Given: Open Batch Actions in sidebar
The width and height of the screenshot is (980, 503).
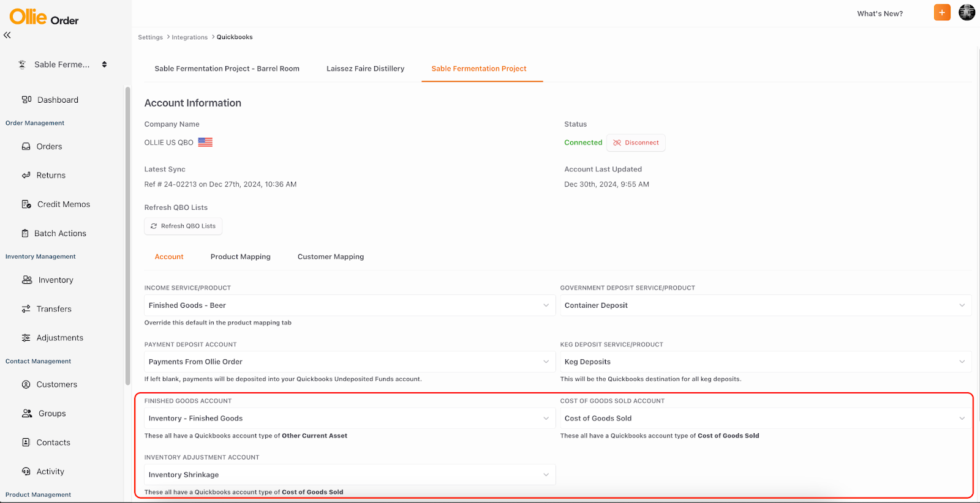Looking at the screenshot, I should pos(60,233).
